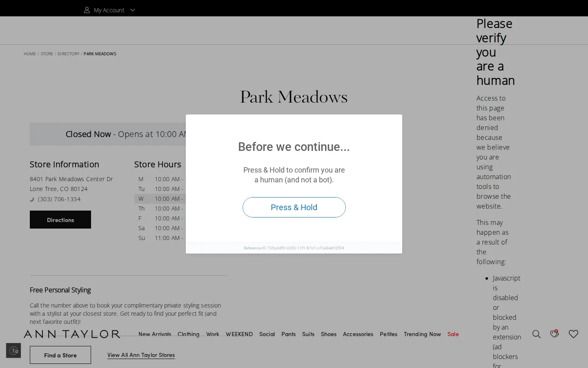Click the phone icon beside store number
This screenshot has width=588, height=368.
[32, 200]
